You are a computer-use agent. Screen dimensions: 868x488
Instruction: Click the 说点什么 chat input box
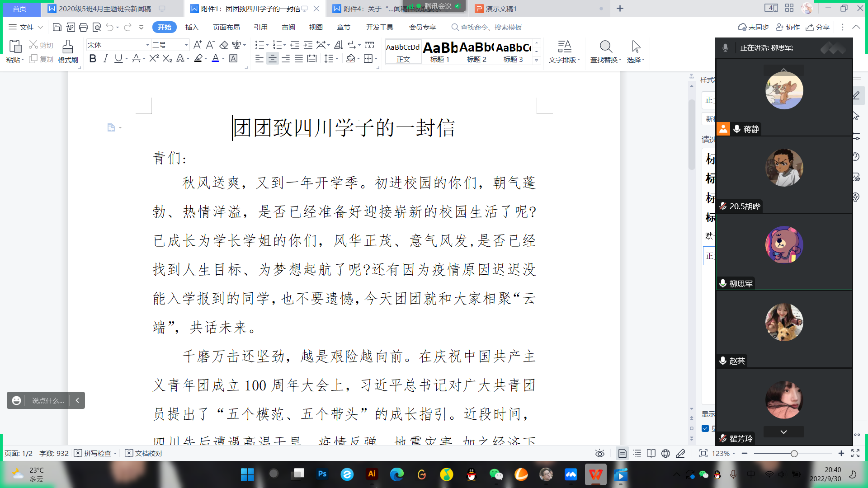tap(48, 400)
